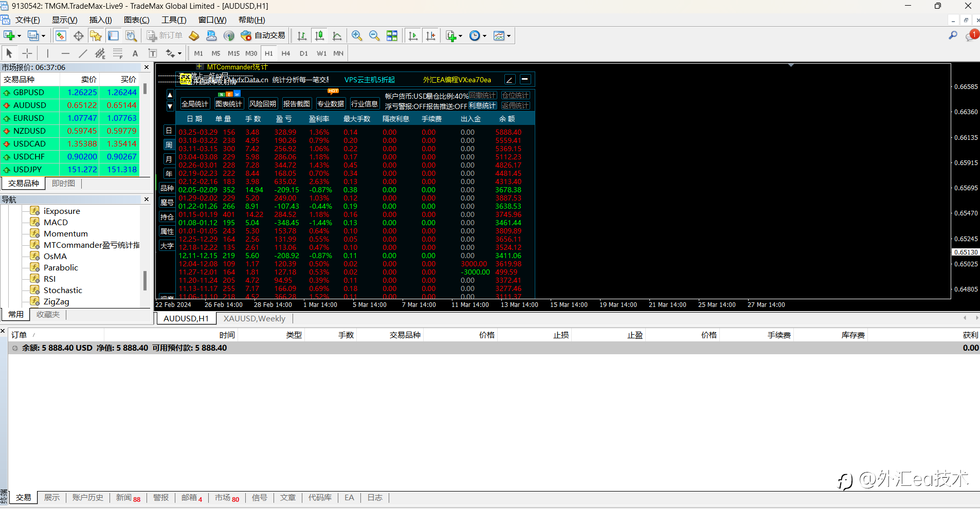Click the 图表统计 button
Screen dimensions: 980x509
tap(229, 104)
